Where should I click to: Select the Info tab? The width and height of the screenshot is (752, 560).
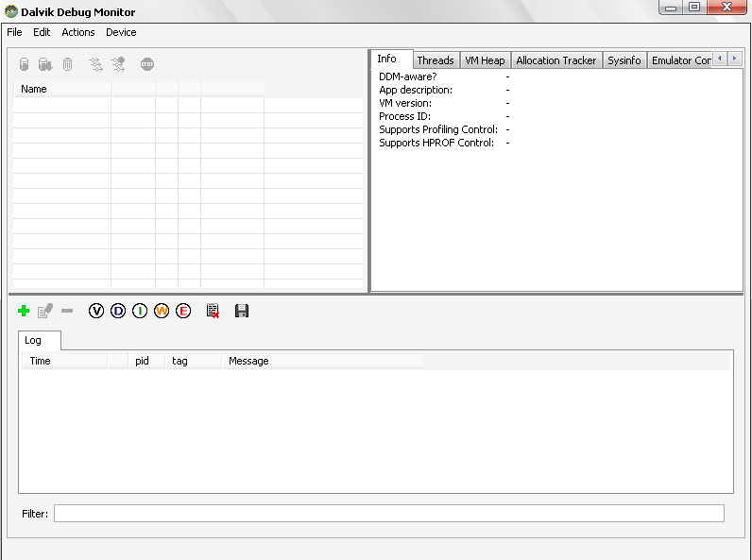[x=391, y=59]
